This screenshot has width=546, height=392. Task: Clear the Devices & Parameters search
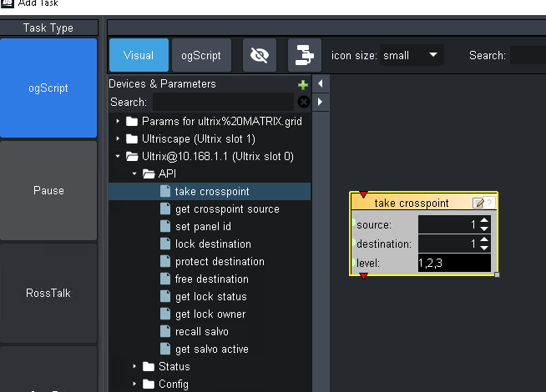pyautogui.click(x=304, y=102)
